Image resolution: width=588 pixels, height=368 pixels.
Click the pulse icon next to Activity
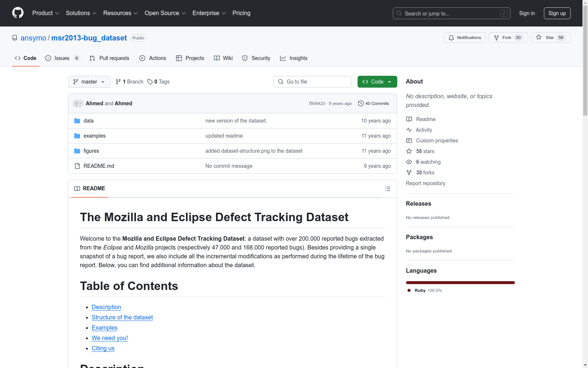click(x=409, y=130)
